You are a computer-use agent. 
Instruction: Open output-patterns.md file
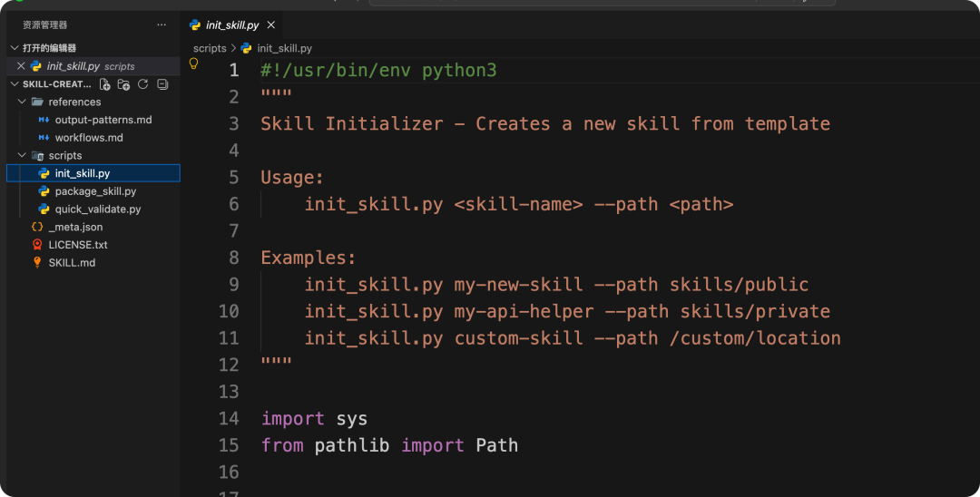[103, 120]
